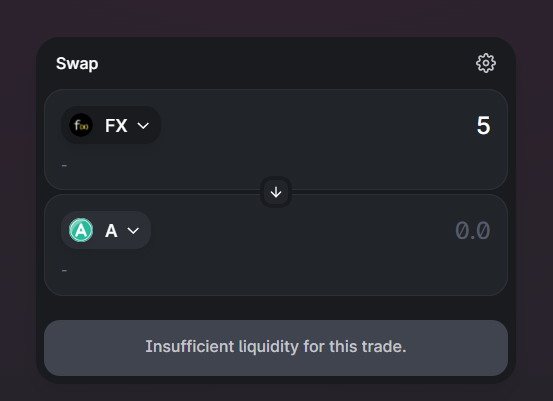Expand the chevron next to FX

[143, 126]
